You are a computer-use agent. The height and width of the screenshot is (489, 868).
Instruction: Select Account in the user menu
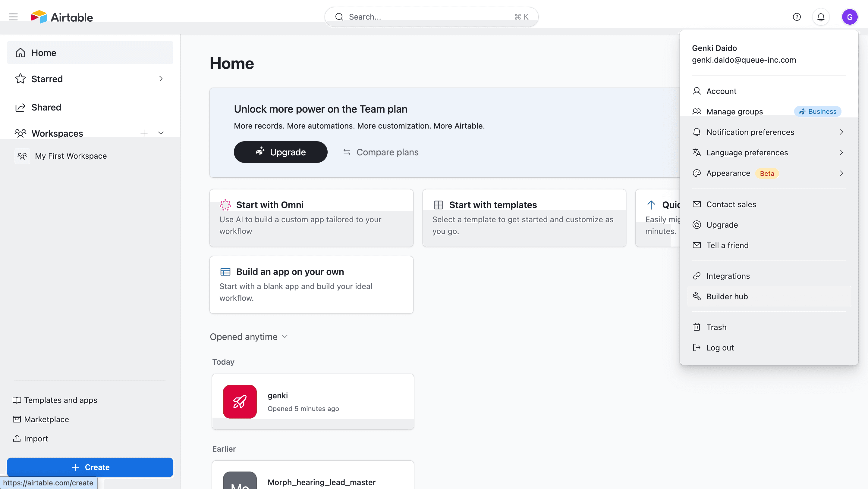(769, 91)
